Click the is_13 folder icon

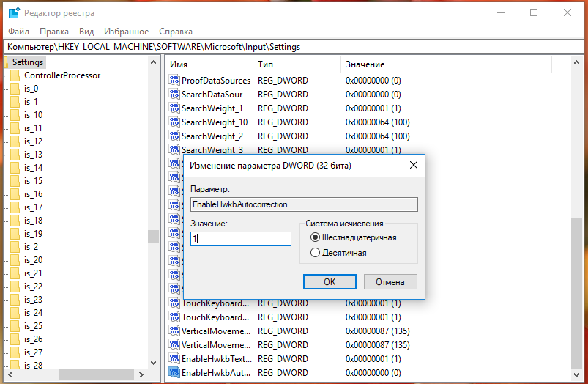pyautogui.click(x=15, y=155)
